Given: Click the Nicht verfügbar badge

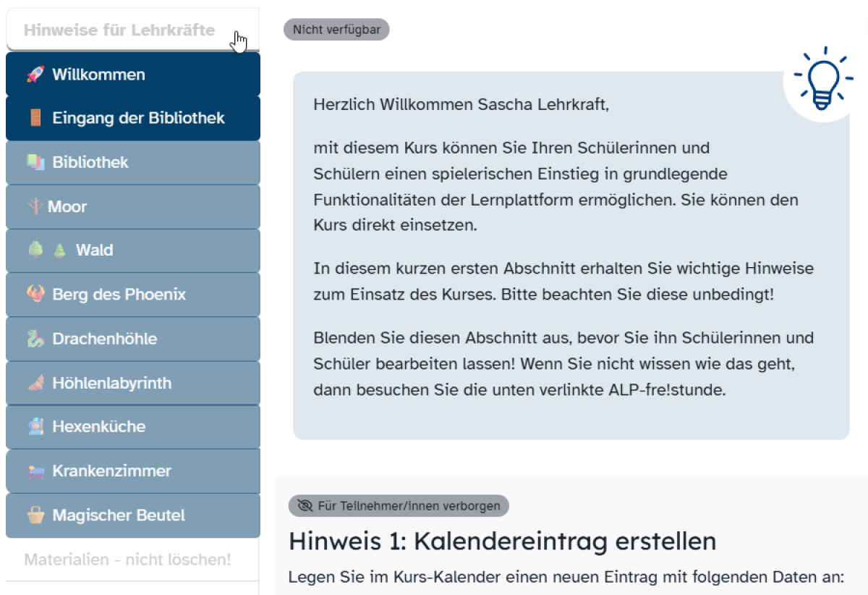Looking at the screenshot, I should pos(336,30).
